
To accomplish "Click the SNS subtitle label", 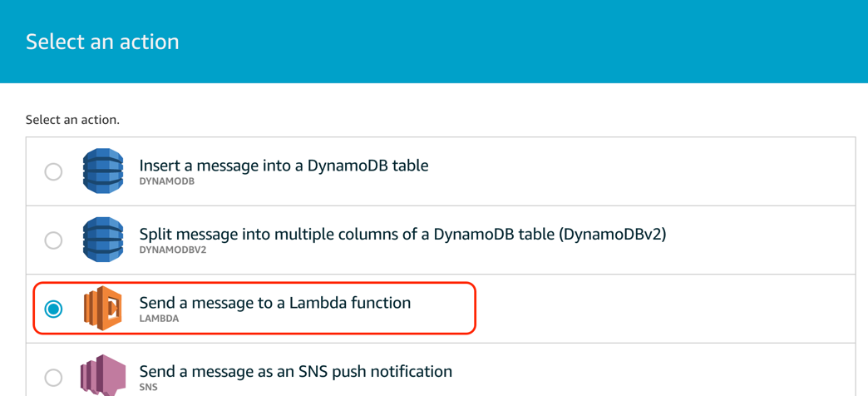I will pos(148,387).
